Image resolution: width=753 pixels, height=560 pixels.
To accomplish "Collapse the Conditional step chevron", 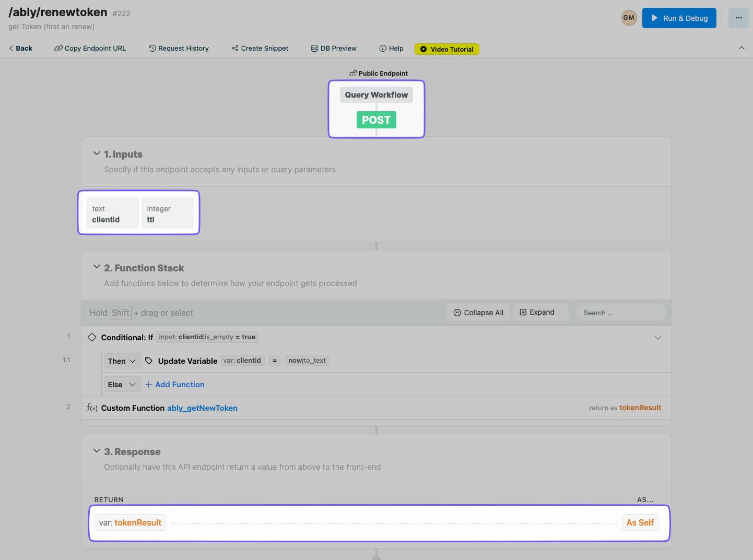I will tap(658, 338).
